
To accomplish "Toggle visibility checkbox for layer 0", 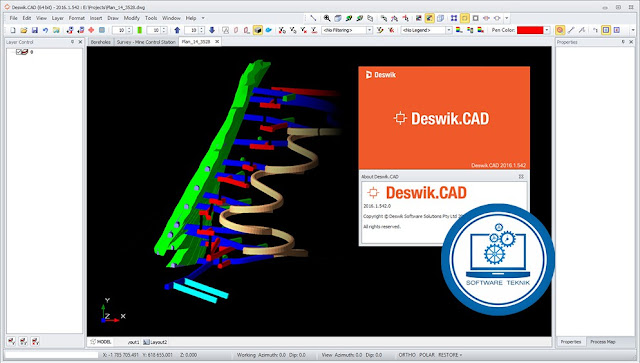I will click(19, 52).
